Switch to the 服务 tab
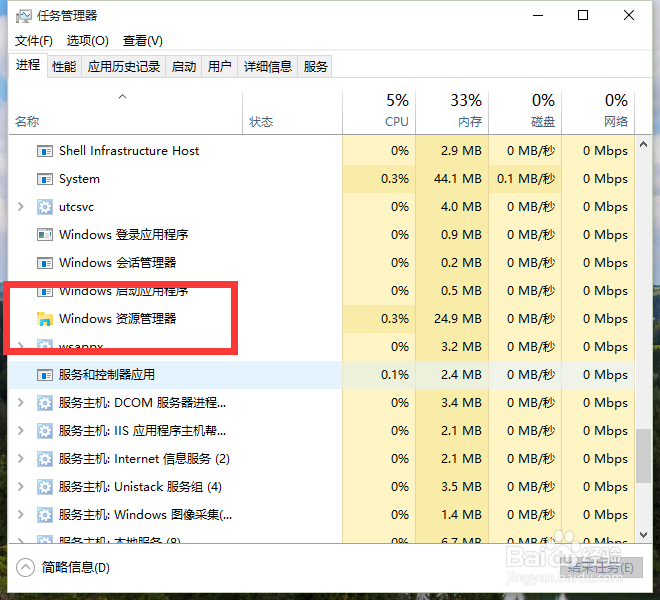This screenshot has width=660, height=600. pos(315,67)
